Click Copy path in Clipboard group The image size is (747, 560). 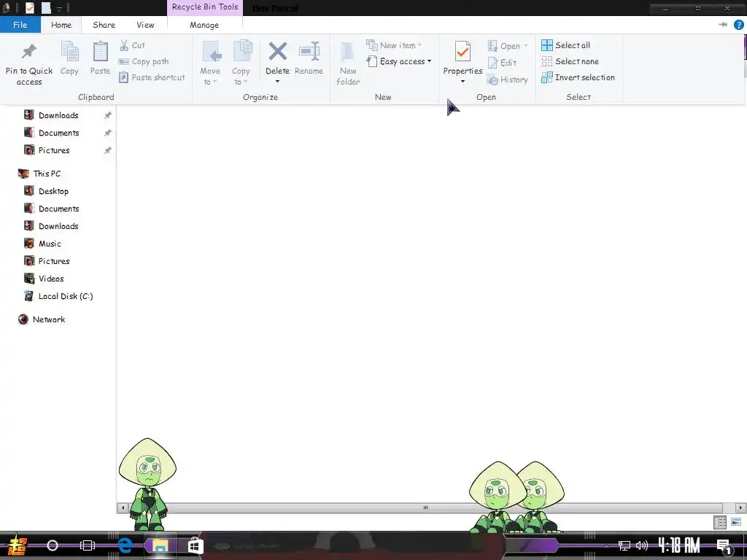[144, 61]
